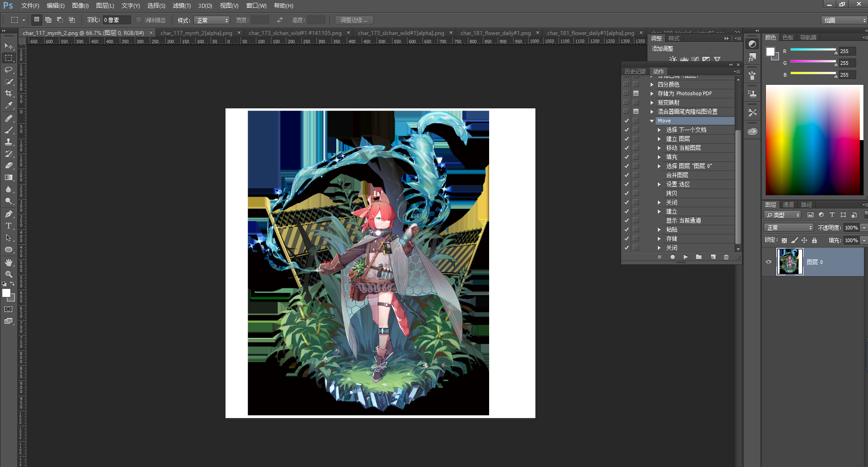Expand the 渐变映射 action
The image size is (868, 467).
point(652,102)
